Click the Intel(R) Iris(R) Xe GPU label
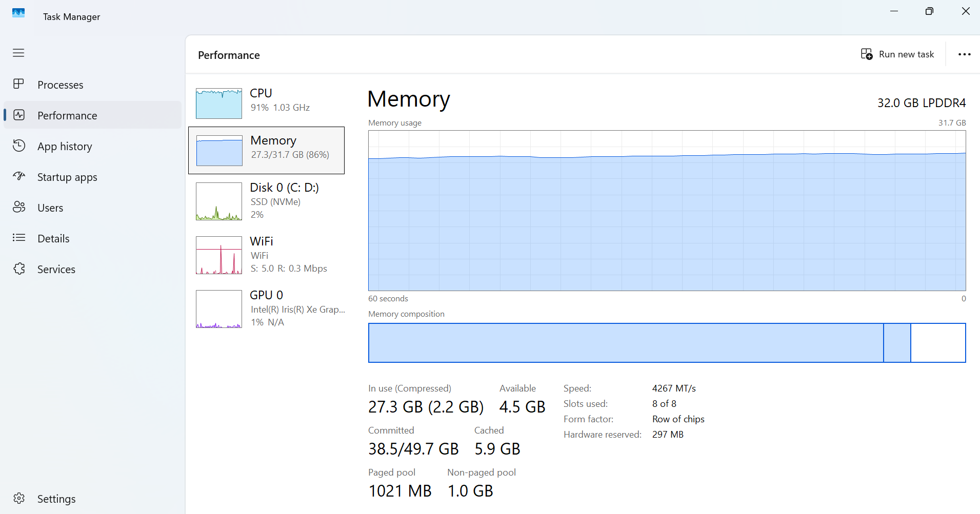980x514 pixels. click(x=298, y=310)
